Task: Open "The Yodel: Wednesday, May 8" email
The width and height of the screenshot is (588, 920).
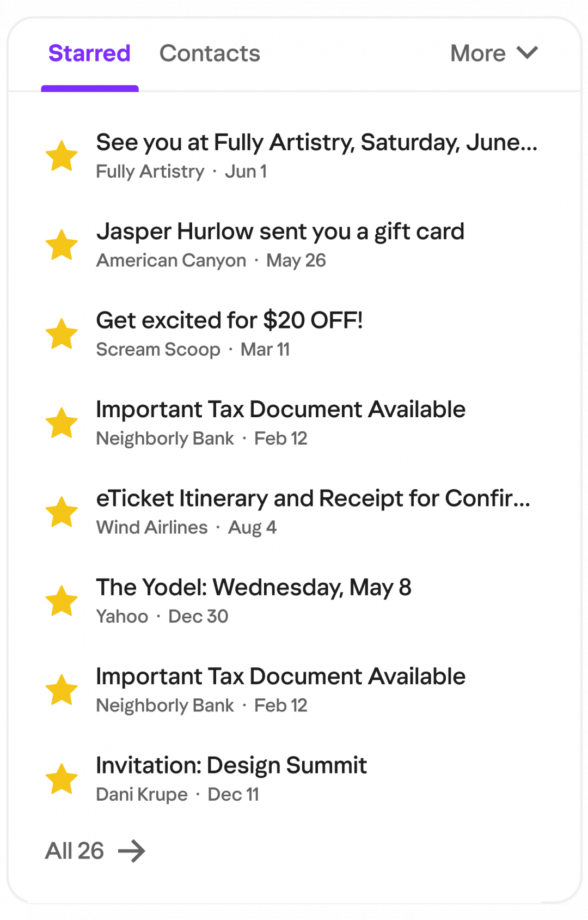Action: point(253,587)
